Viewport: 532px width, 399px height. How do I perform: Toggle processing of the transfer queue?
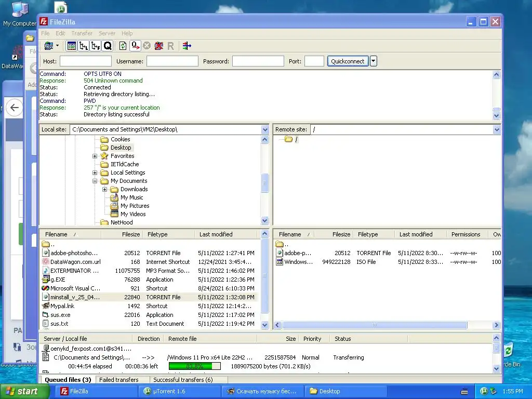(136, 46)
